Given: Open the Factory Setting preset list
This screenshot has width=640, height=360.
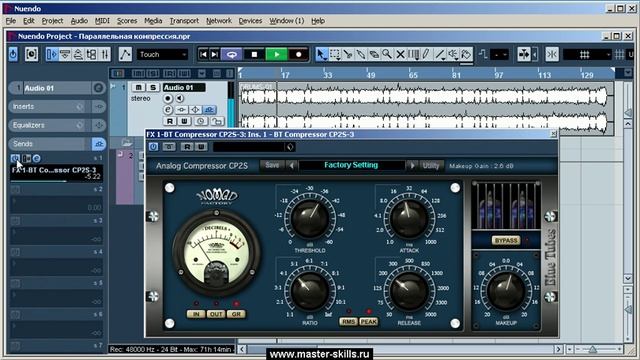Looking at the screenshot, I should [351, 165].
